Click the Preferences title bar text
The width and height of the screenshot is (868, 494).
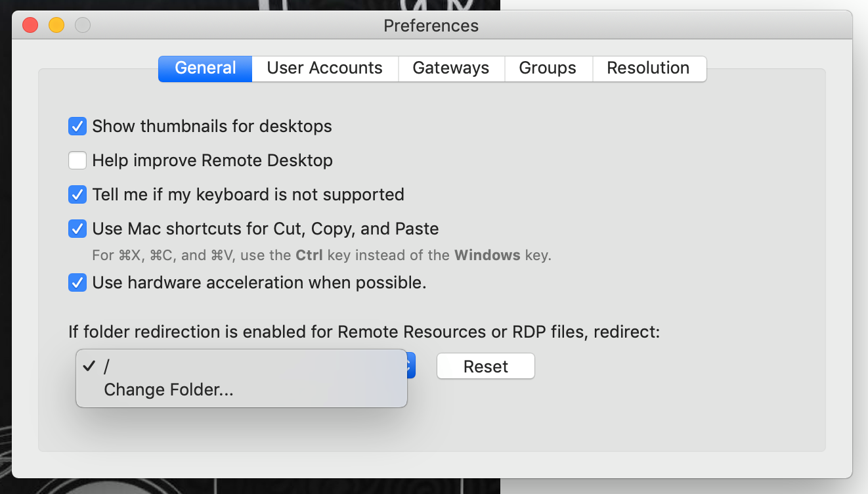[x=431, y=26]
